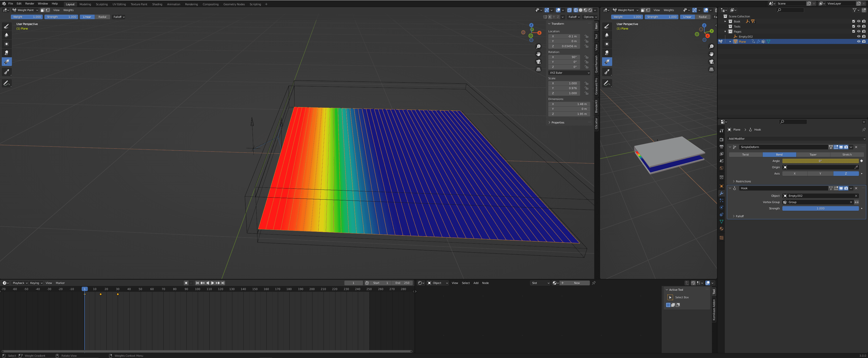Set SimpleDeform axis to X
The height and width of the screenshot is (358, 868).
pos(795,174)
